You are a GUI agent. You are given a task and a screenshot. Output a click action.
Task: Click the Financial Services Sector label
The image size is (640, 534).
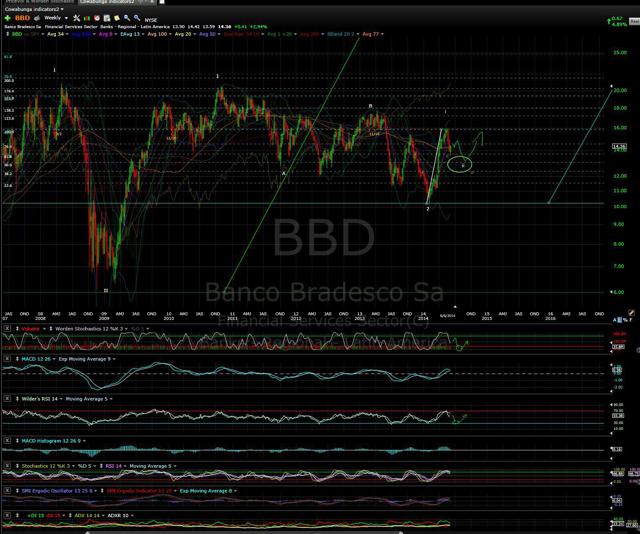tap(72, 27)
